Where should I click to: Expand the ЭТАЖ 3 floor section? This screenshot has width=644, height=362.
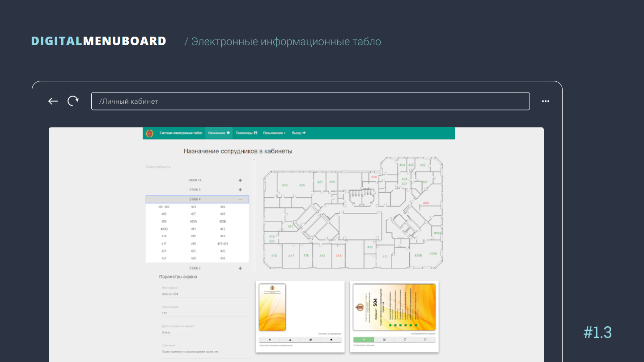tap(240, 189)
